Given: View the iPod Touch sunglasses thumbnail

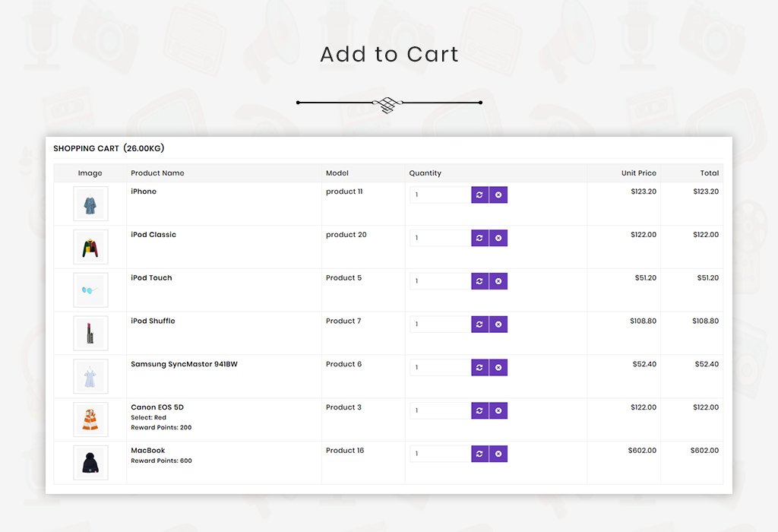Looking at the screenshot, I should [90, 290].
